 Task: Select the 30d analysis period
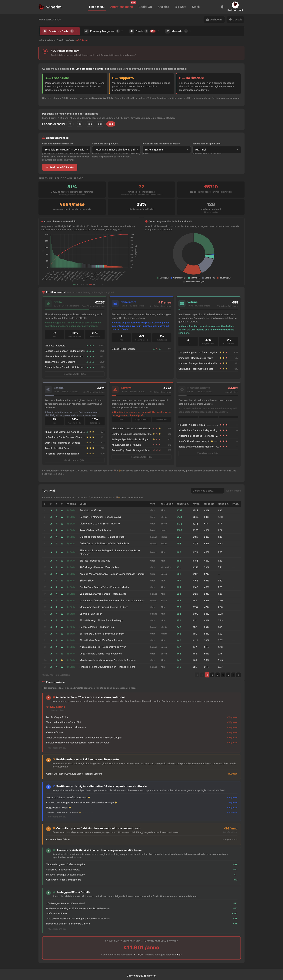pos(90,124)
